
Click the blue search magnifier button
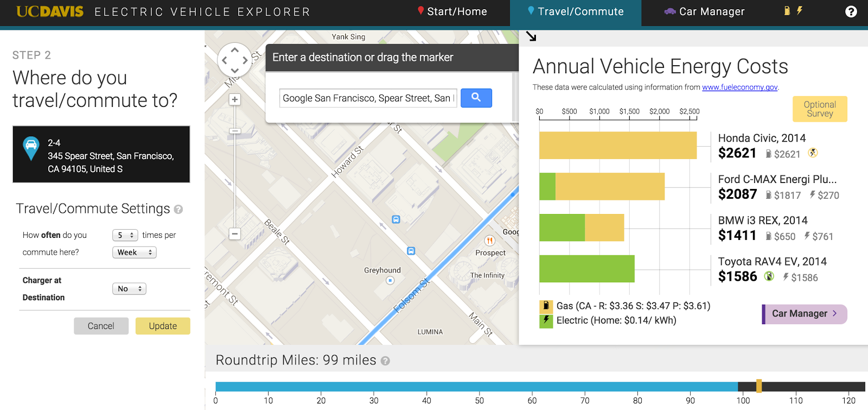tap(476, 98)
